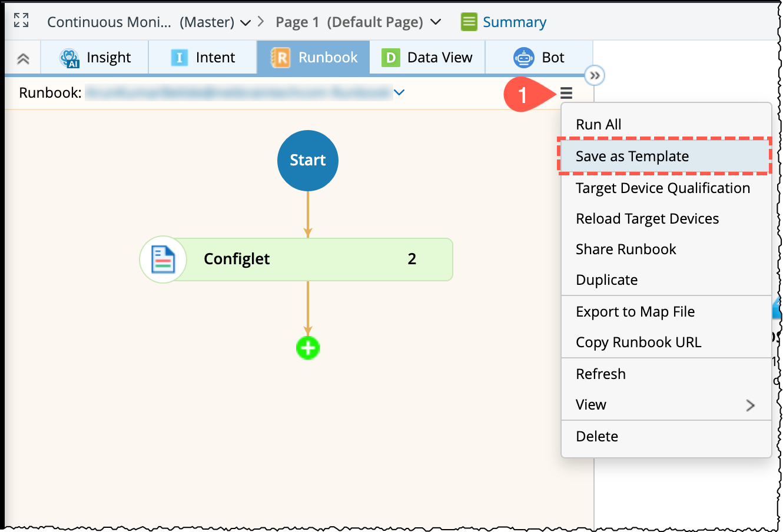The image size is (783, 532).
Task: Choose Share Runbook option
Action: pyautogui.click(x=666, y=250)
